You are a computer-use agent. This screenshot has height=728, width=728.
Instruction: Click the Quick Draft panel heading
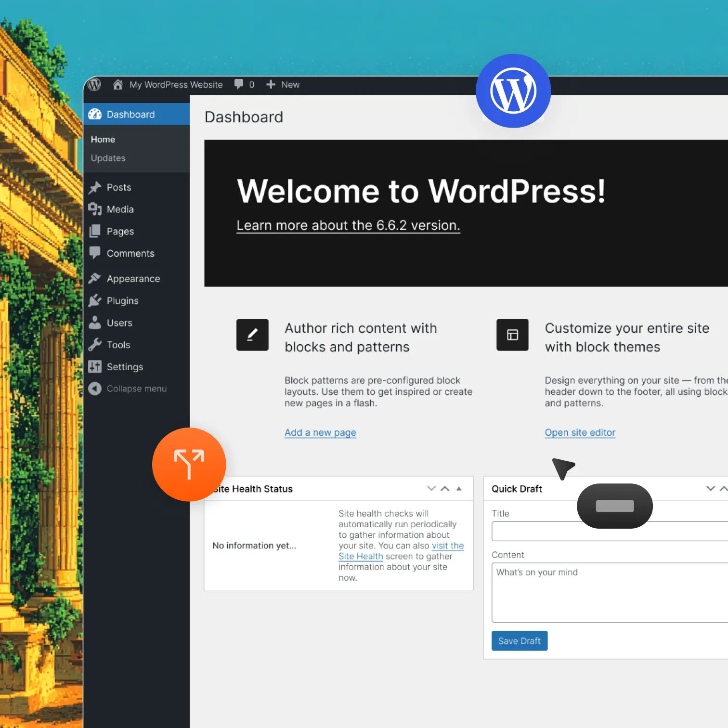517,489
